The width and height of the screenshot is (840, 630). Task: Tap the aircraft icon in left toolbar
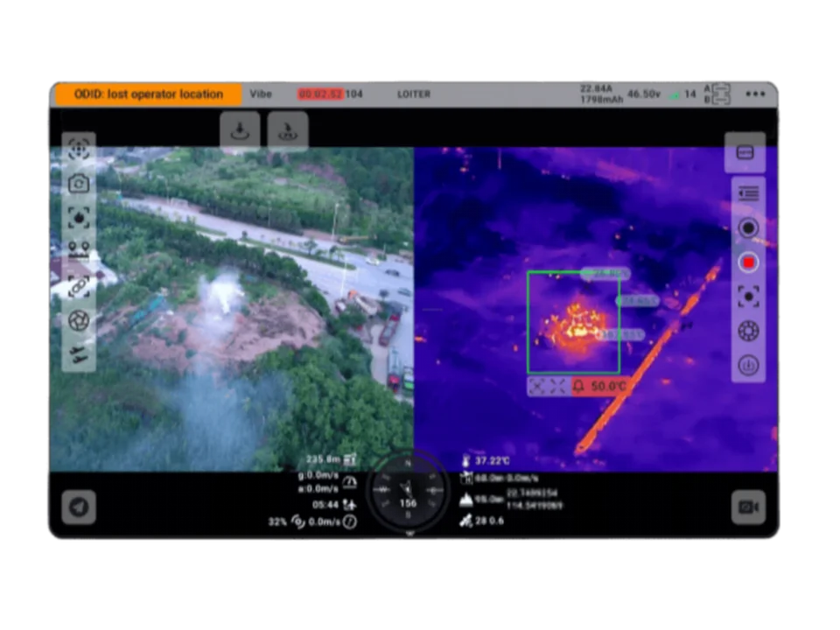pyautogui.click(x=79, y=354)
